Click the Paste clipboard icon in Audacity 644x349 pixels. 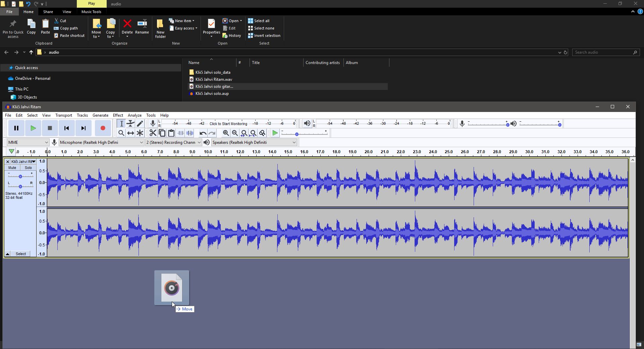171,133
